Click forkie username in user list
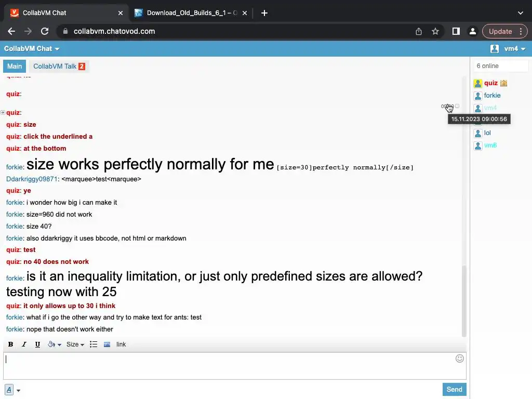This screenshot has width=532, height=399. tap(492, 96)
